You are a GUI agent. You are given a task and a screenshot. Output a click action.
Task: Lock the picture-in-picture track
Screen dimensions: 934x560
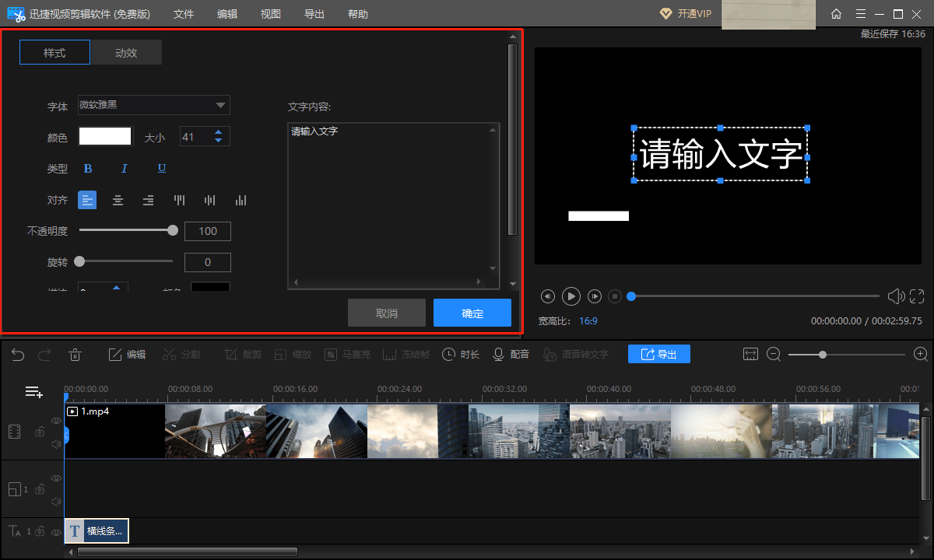click(x=39, y=489)
